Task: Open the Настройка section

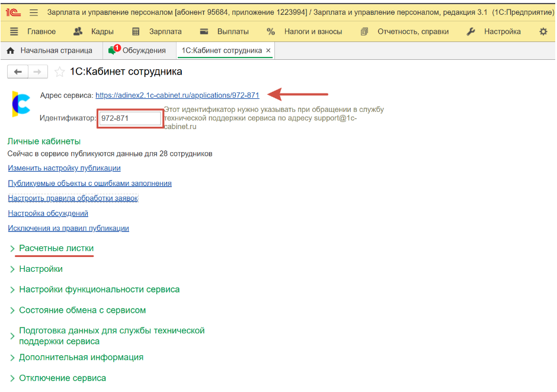Action: [502, 31]
